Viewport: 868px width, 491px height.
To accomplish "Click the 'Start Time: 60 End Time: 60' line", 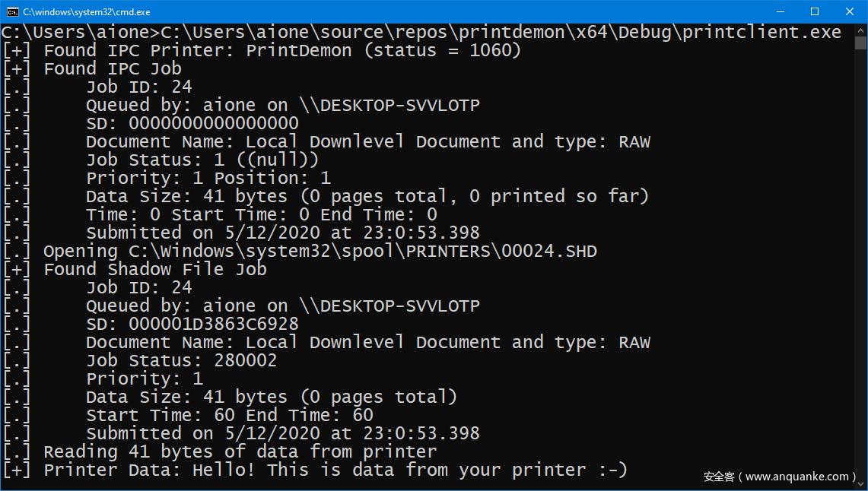I will pyautogui.click(x=229, y=415).
